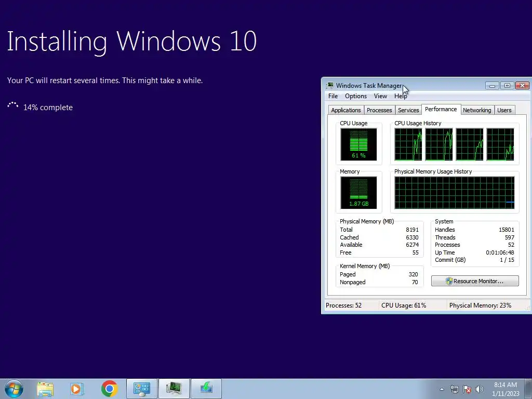This screenshot has width=532, height=399.
Task: Minimize the Windows Task Manager window
Action: [492, 86]
